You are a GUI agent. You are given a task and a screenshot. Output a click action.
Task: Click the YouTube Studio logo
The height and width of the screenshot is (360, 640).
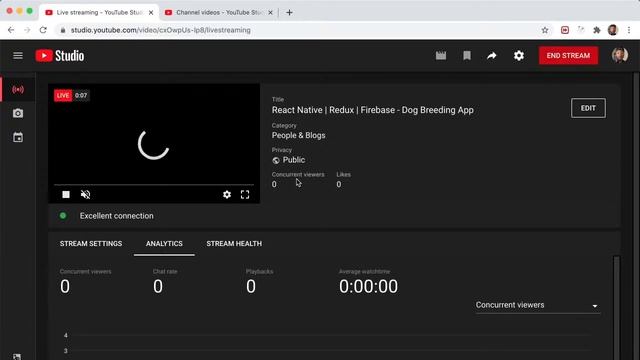click(60, 56)
